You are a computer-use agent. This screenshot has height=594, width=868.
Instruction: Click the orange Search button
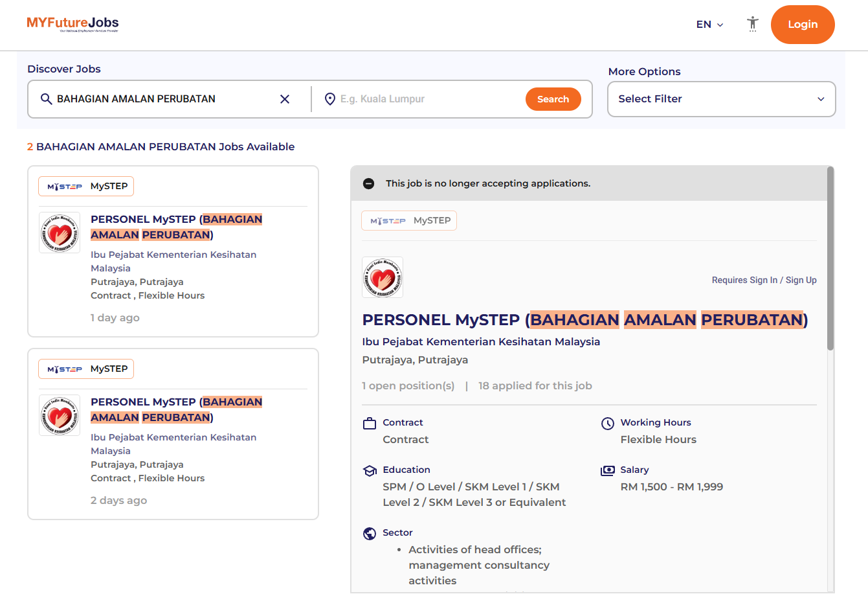coord(553,99)
